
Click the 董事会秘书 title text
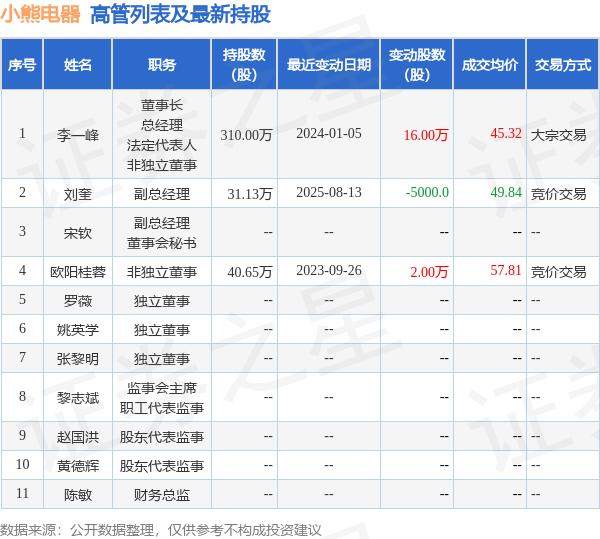(161, 243)
